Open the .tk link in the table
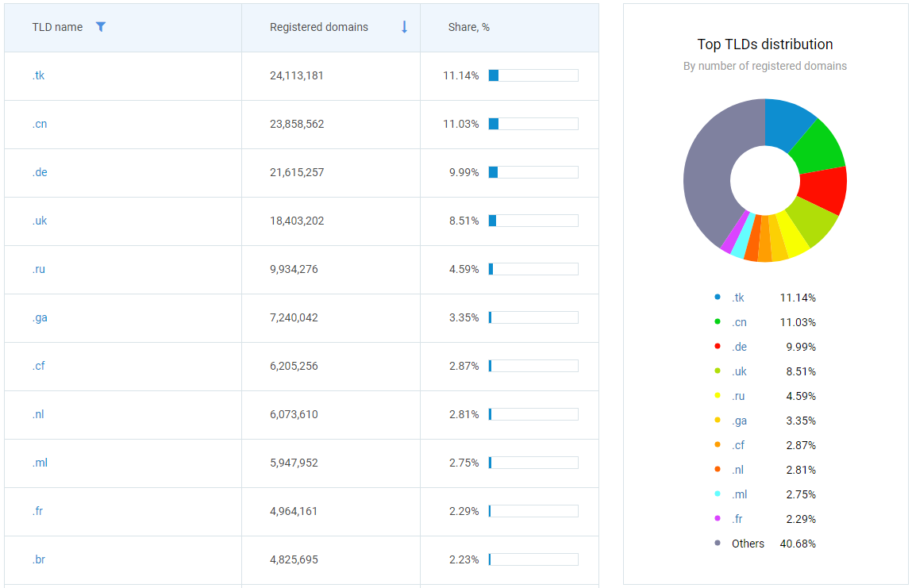Viewport: 912px width, 588px height. (39, 75)
